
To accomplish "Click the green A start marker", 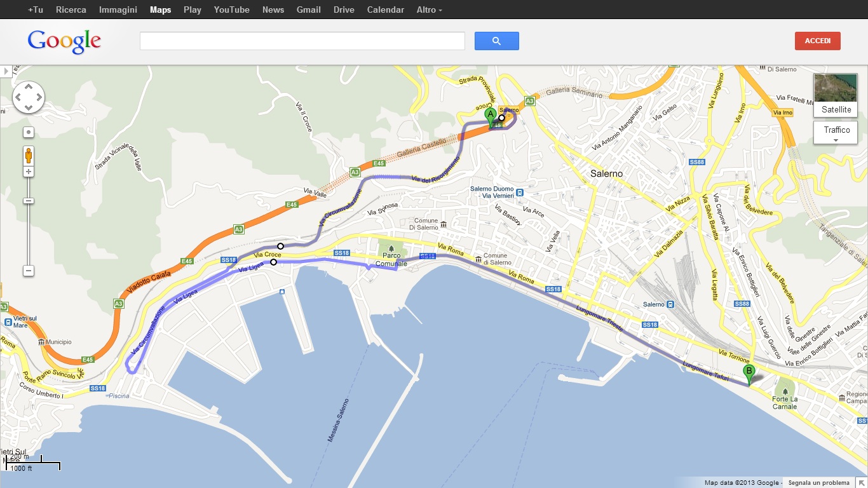I will (490, 117).
